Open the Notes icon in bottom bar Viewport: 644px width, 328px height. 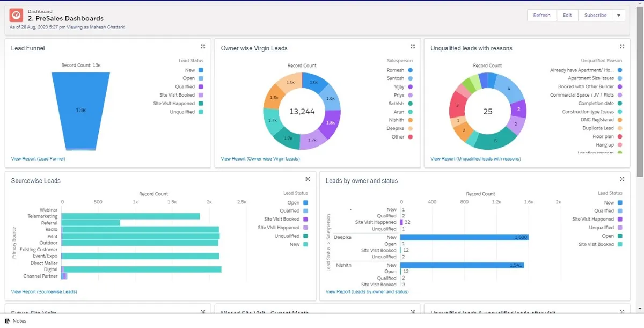(7, 321)
